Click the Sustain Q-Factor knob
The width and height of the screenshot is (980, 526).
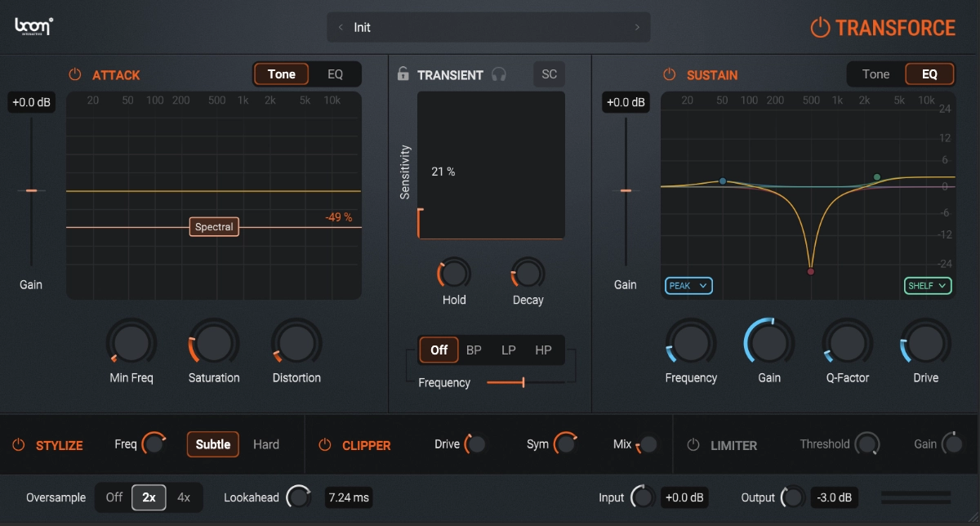(847, 343)
